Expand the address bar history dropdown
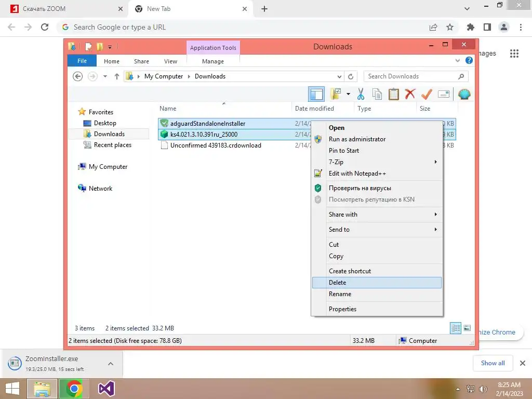This screenshot has height=399, width=532. point(339,76)
